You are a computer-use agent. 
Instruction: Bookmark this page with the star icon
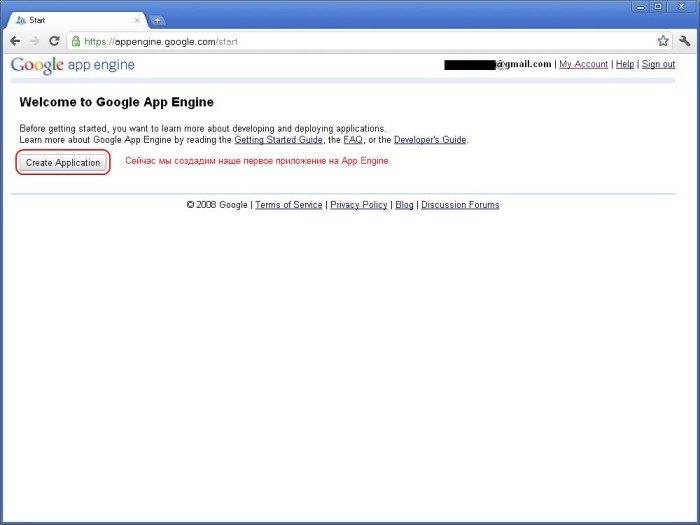point(663,41)
